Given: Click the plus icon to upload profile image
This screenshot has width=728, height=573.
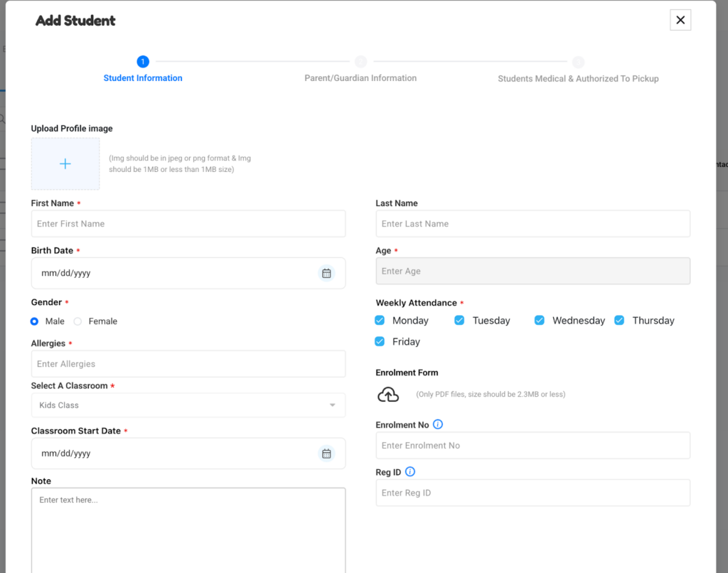Looking at the screenshot, I should pyautogui.click(x=65, y=164).
